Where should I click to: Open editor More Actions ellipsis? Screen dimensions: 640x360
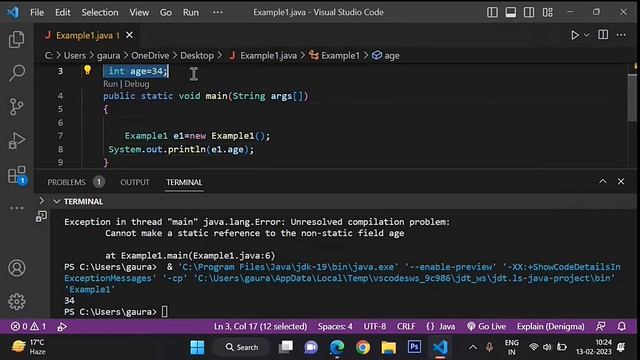[x=621, y=35]
